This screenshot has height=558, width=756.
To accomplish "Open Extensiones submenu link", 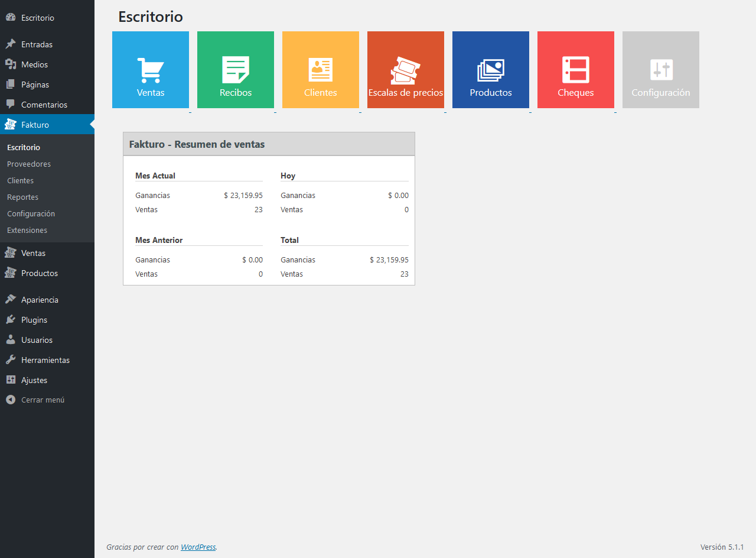I will [x=27, y=230].
